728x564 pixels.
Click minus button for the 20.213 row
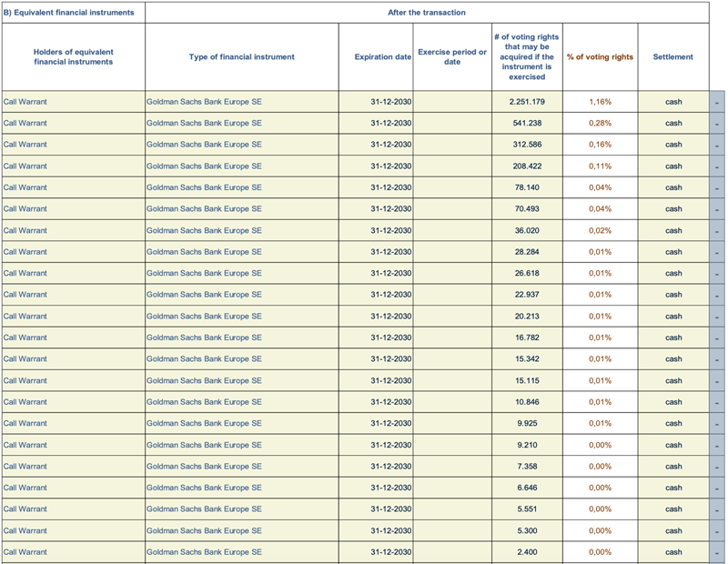point(717,317)
